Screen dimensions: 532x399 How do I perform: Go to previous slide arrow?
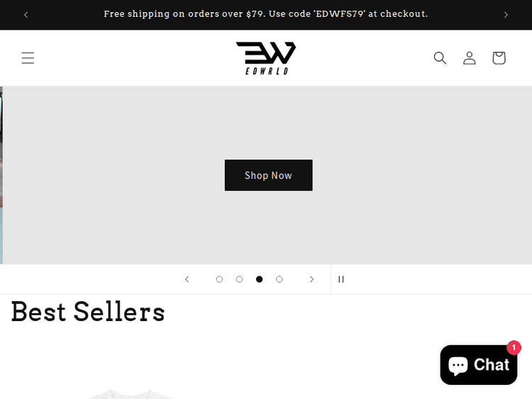tap(187, 279)
